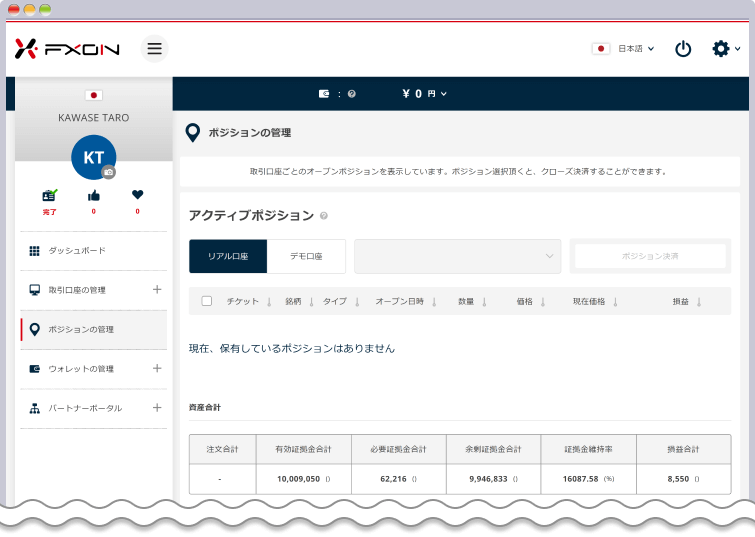
Task: Click the ポジション決済 button
Action: [x=650, y=256]
